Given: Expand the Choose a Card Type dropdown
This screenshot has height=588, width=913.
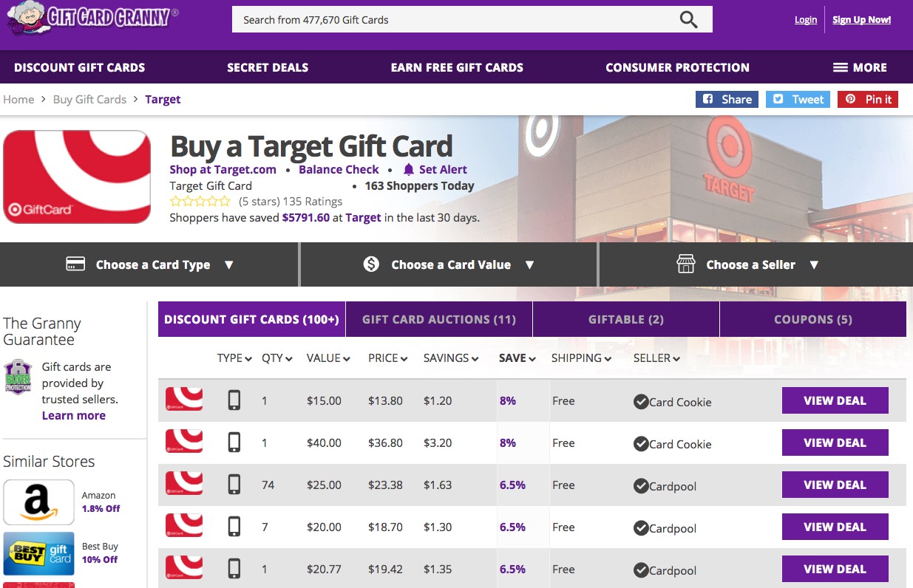Looking at the screenshot, I should [150, 264].
